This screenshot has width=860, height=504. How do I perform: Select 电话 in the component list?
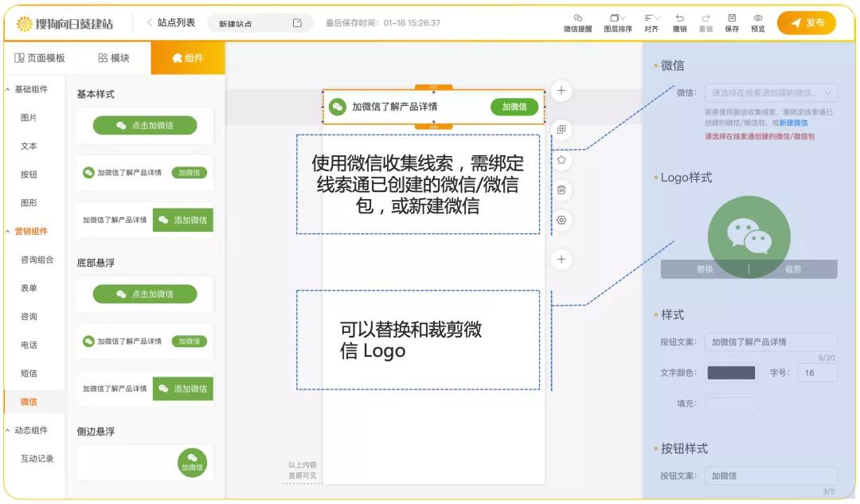[29, 345]
